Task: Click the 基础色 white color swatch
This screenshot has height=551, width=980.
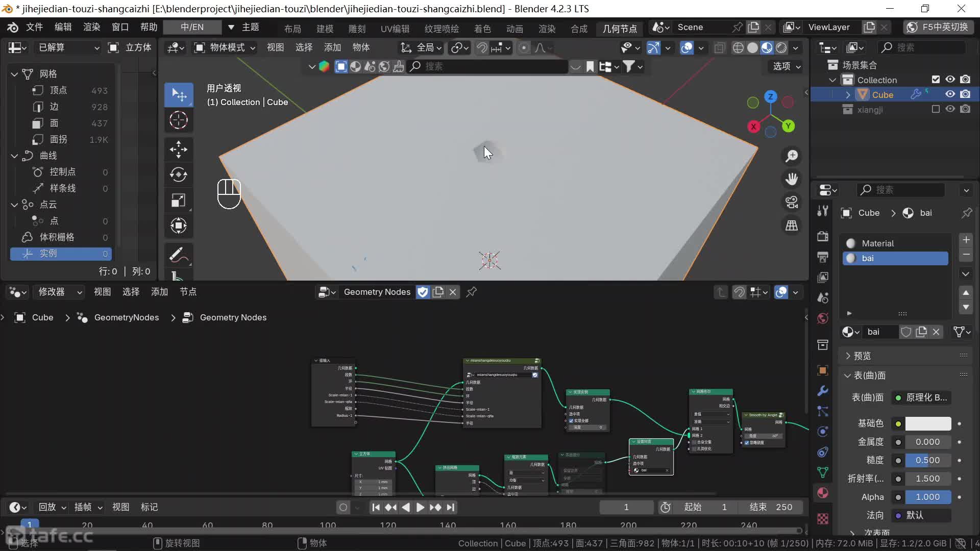Action: 927,423
